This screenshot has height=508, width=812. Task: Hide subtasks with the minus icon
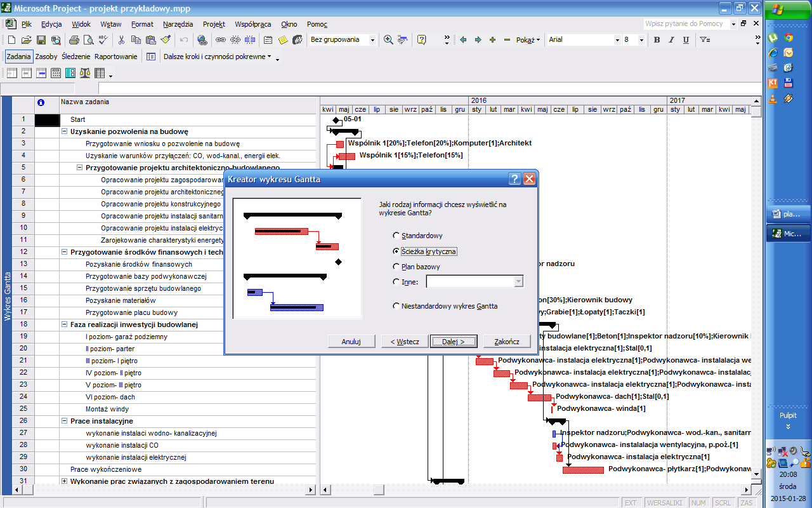pyautogui.click(x=507, y=40)
